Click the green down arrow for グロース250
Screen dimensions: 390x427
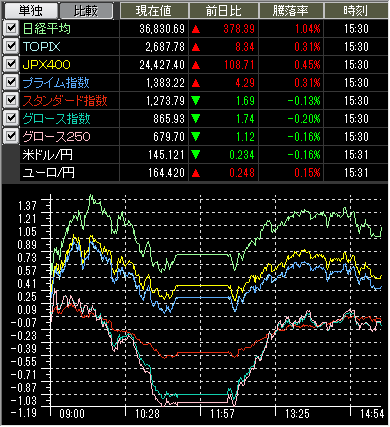196,137
